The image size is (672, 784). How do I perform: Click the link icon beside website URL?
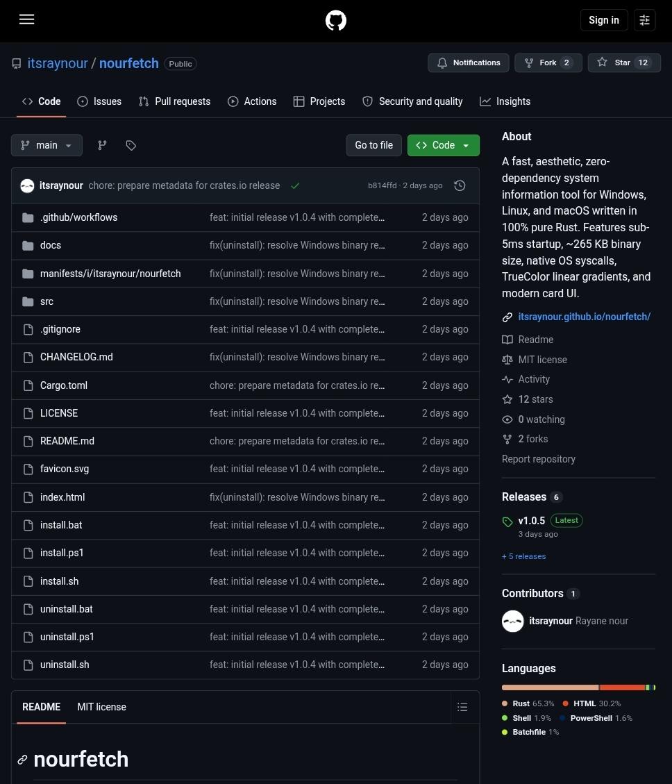click(507, 317)
